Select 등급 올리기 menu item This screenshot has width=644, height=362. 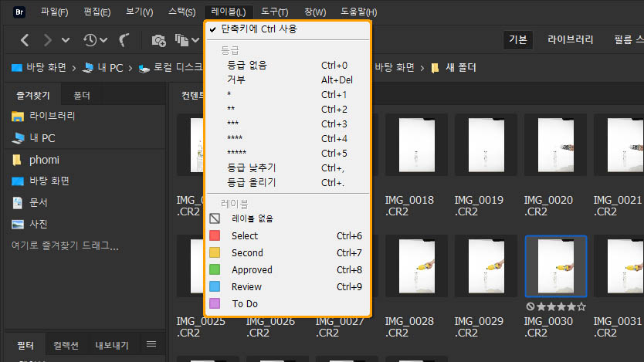[x=287, y=183]
